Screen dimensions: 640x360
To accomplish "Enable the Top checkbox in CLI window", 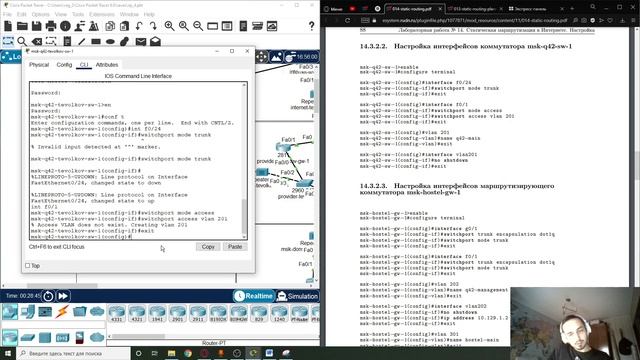I will [27, 266].
